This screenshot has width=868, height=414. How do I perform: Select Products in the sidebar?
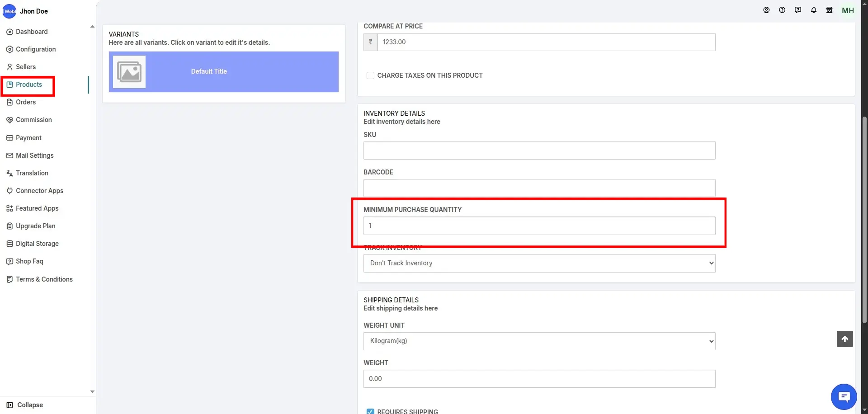29,85
